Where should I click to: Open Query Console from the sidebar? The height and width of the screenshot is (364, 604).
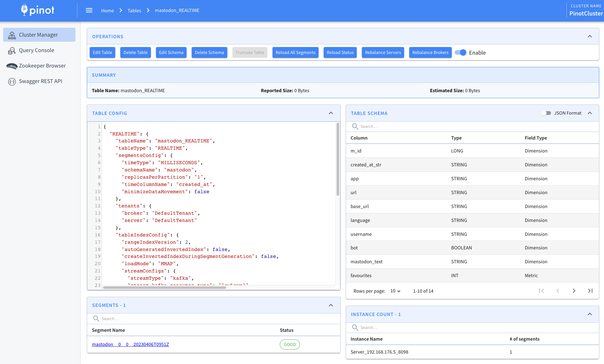point(36,50)
